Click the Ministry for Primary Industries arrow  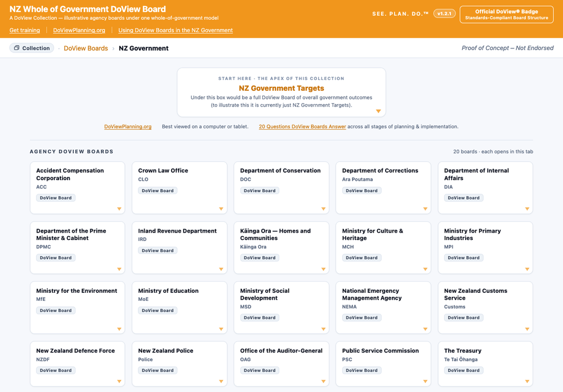[x=527, y=269]
